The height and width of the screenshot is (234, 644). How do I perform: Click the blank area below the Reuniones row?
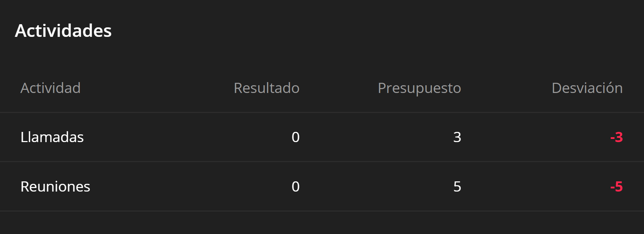click(x=322, y=223)
